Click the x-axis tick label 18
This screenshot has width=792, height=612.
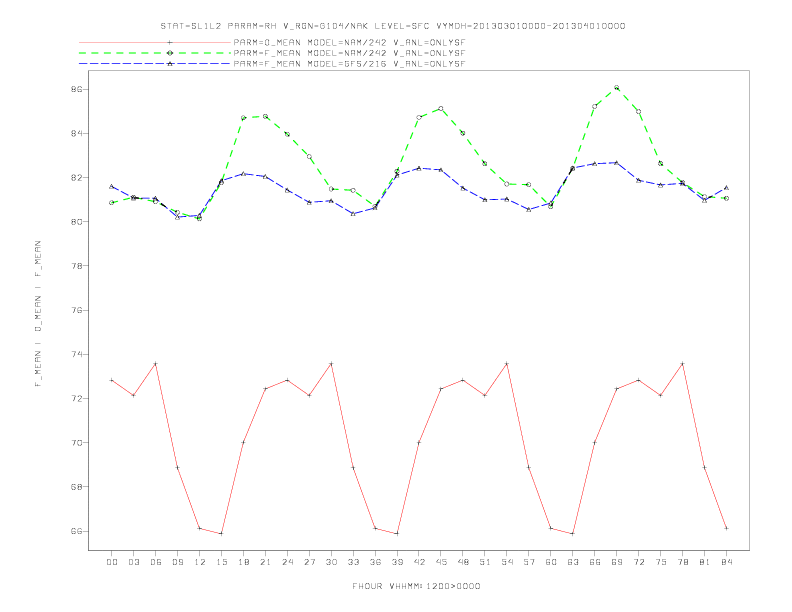243,562
